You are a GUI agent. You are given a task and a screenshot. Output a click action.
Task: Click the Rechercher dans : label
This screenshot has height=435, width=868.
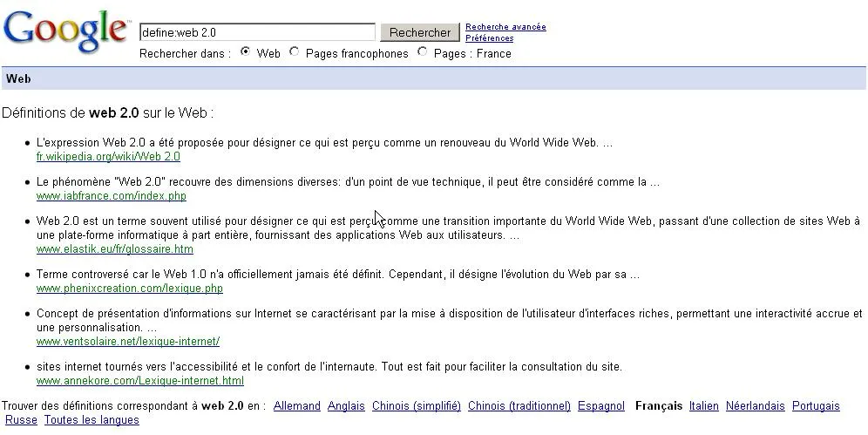tap(185, 54)
